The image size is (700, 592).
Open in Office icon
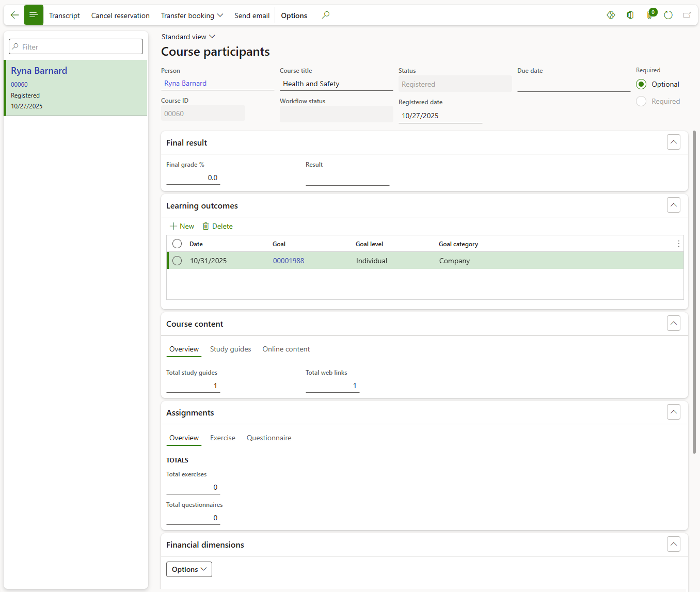coord(630,15)
